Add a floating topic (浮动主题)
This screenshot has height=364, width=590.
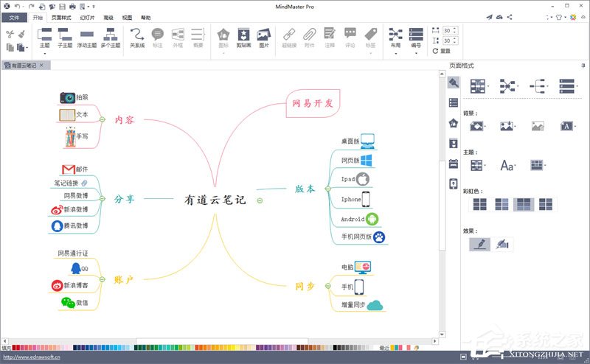[x=87, y=38]
